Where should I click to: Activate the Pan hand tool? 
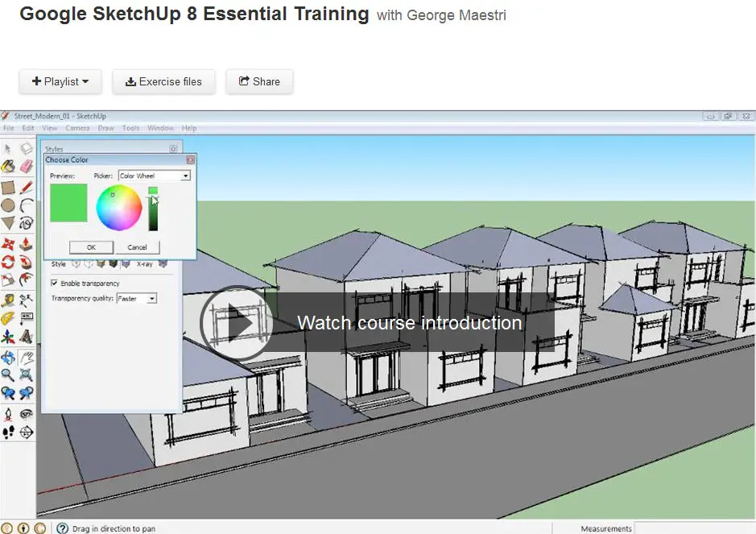pyautogui.click(x=26, y=358)
